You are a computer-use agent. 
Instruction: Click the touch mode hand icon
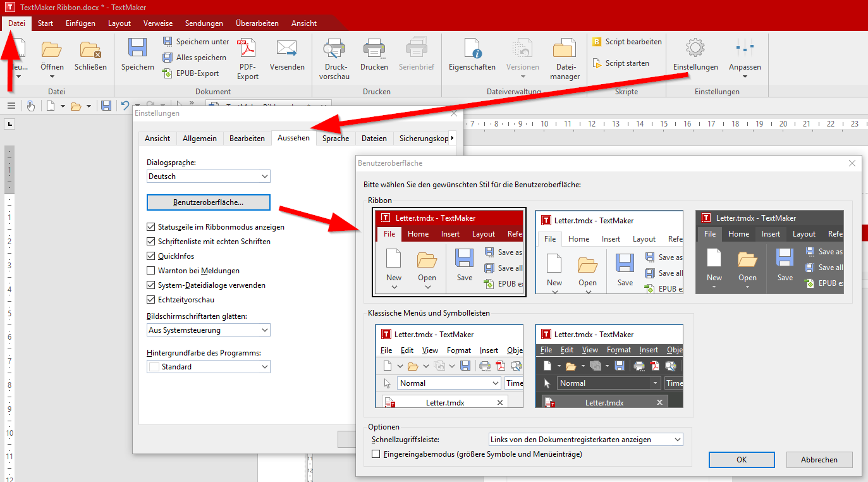click(x=31, y=106)
